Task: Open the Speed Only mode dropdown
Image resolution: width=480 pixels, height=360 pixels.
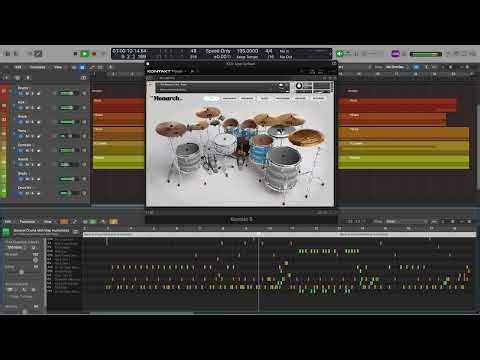Action: point(218,51)
